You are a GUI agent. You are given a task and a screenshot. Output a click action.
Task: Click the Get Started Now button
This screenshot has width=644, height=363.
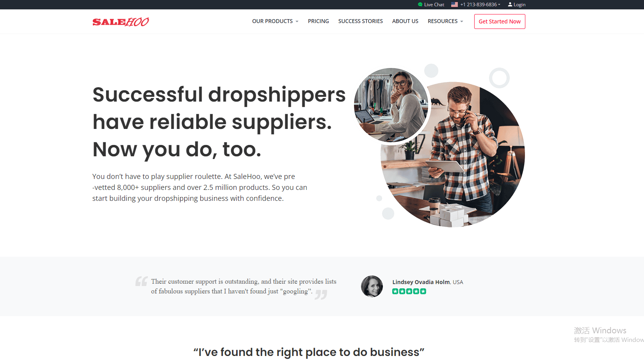(x=500, y=21)
